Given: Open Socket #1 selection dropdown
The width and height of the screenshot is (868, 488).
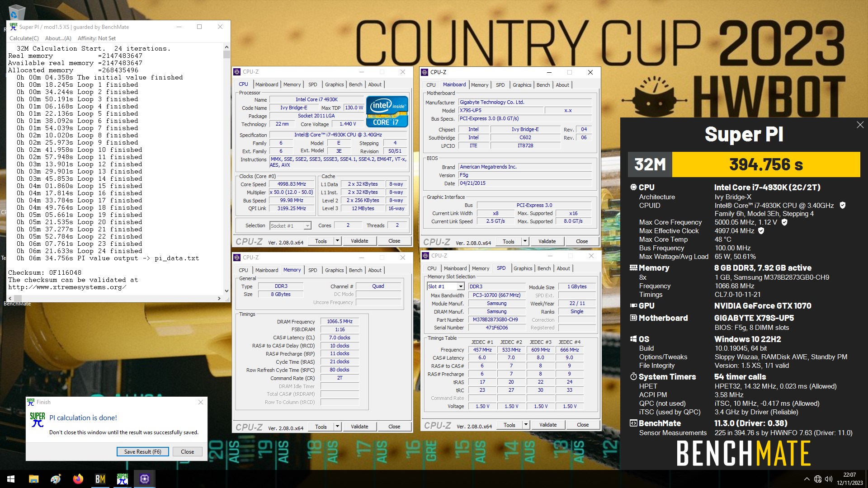Looking at the screenshot, I should point(307,225).
